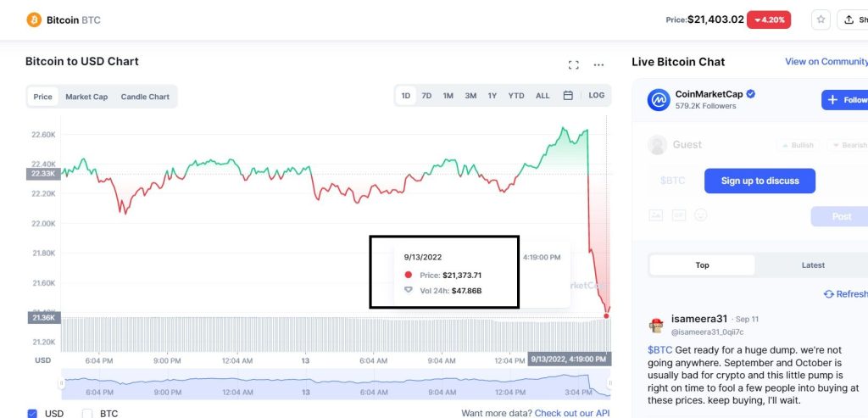Open the chart three-dots options menu
868x418 pixels.
(x=598, y=64)
